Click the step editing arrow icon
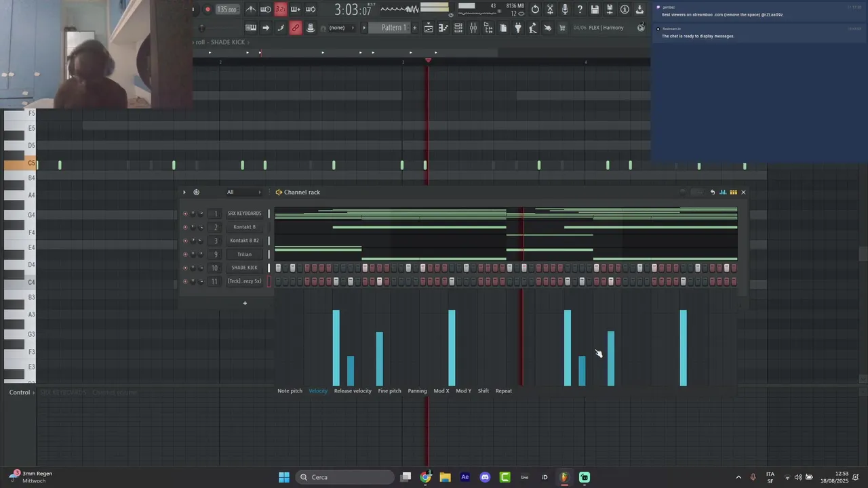The image size is (868, 488). (x=266, y=28)
